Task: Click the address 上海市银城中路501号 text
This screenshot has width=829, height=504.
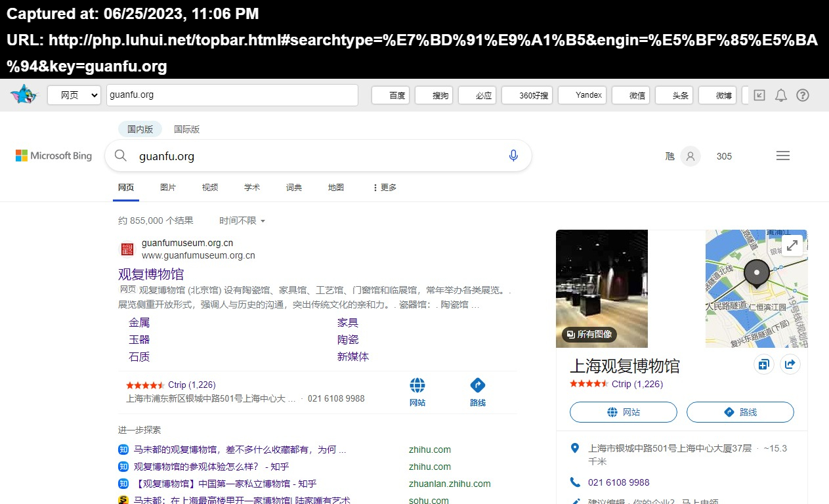Action: [670, 449]
